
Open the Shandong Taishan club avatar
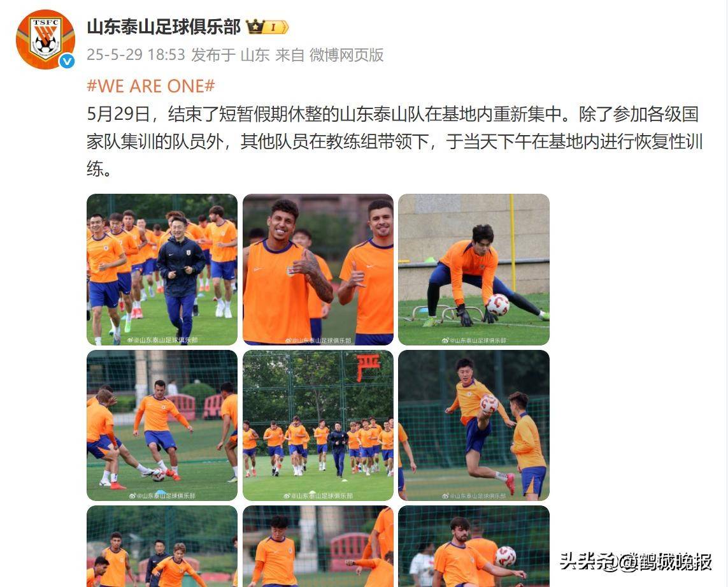(x=45, y=40)
